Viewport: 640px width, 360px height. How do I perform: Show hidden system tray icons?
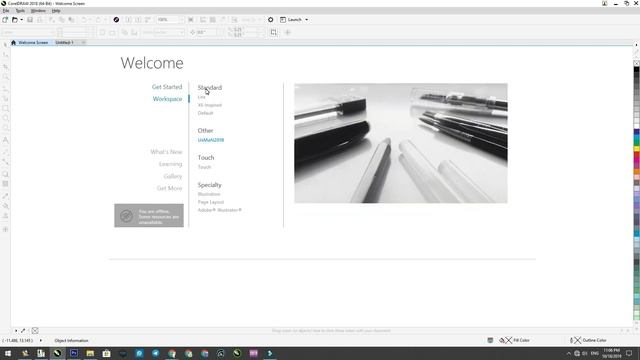pyautogui.click(x=569, y=353)
